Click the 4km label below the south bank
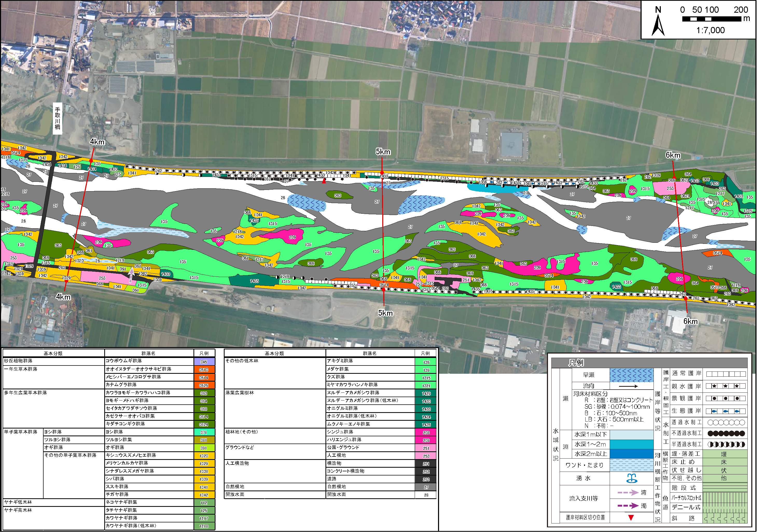The width and height of the screenshot is (757, 532). coord(63,297)
